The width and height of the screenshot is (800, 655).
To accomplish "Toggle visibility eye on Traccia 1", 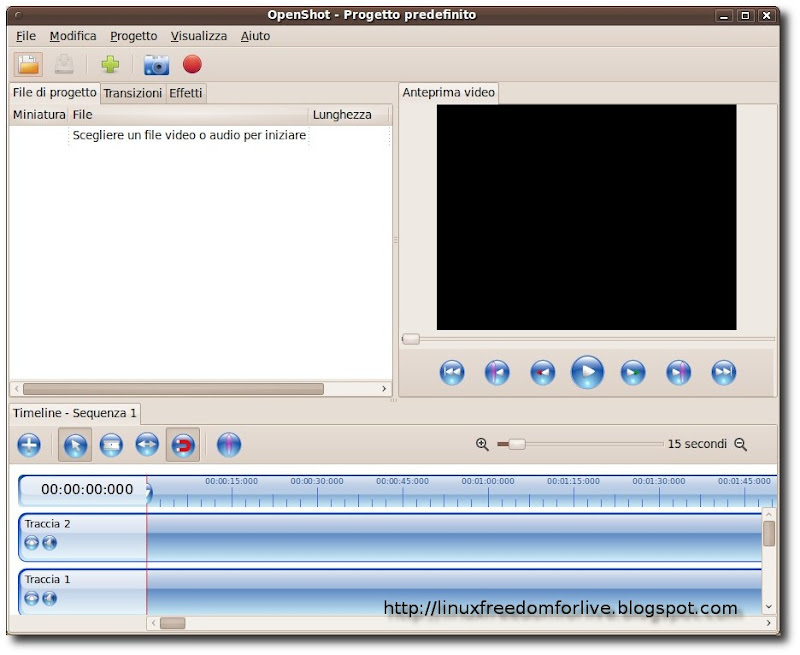I will (x=32, y=598).
